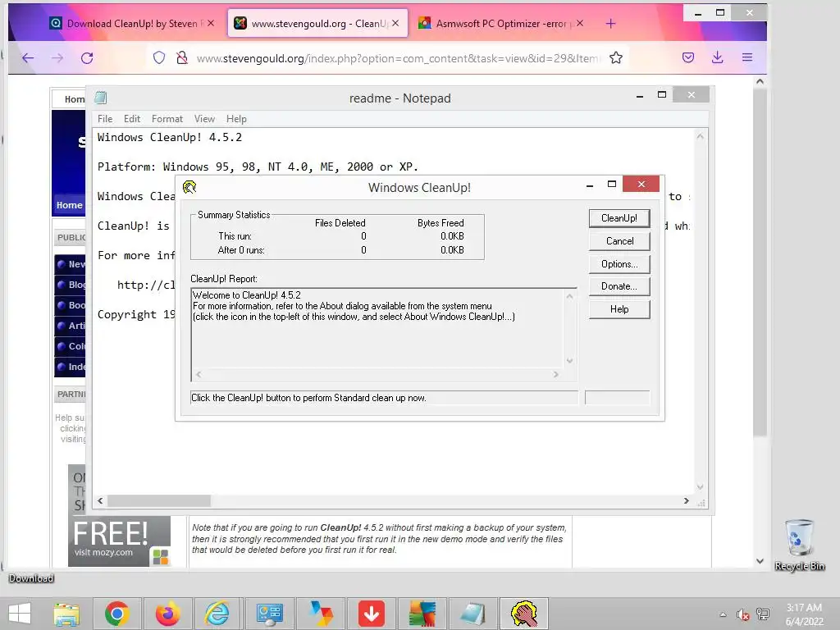This screenshot has height=630, width=840.
Task: Click the insecure connection lock icon
Action: [182, 58]
